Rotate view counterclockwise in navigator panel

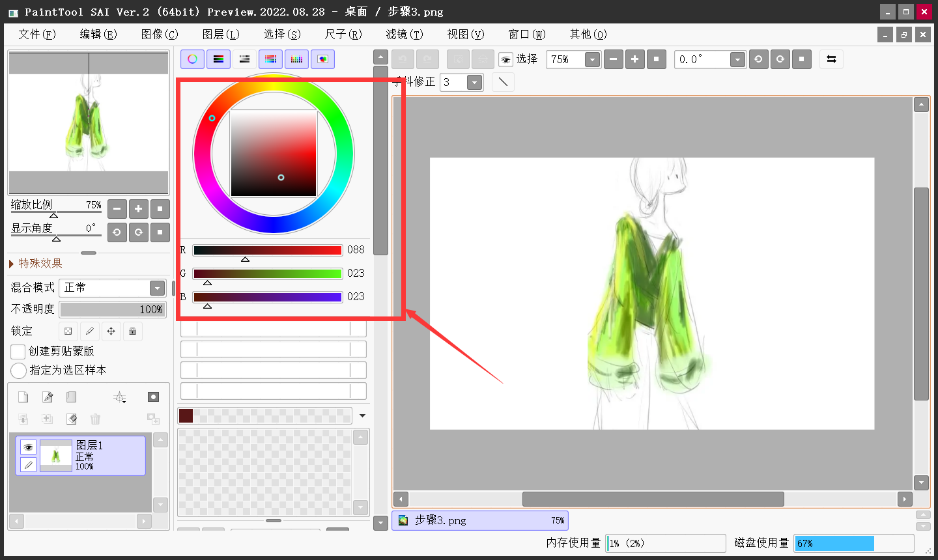tap(117, 232)
